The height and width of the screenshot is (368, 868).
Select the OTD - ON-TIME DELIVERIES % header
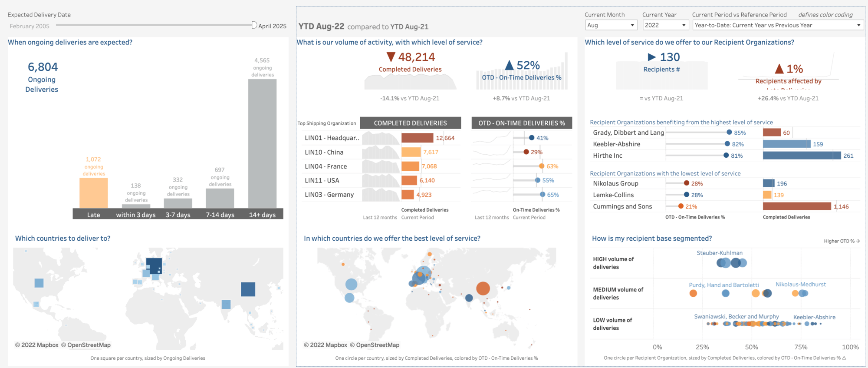pos(522,123)
